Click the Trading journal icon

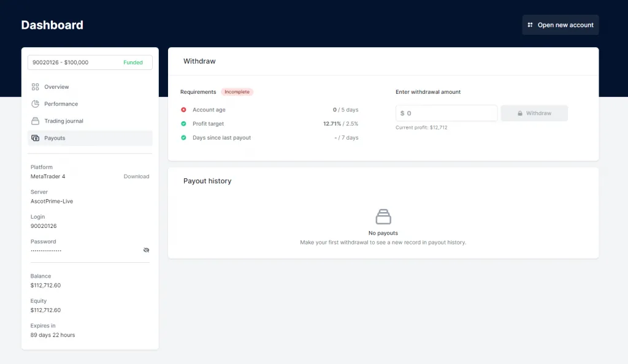point(36,121)
